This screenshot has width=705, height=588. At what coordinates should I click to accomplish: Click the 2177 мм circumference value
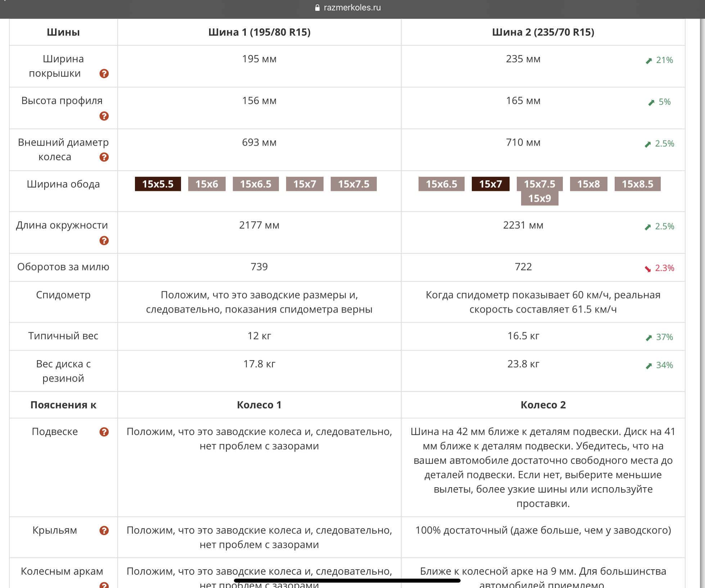coord(259,225)
